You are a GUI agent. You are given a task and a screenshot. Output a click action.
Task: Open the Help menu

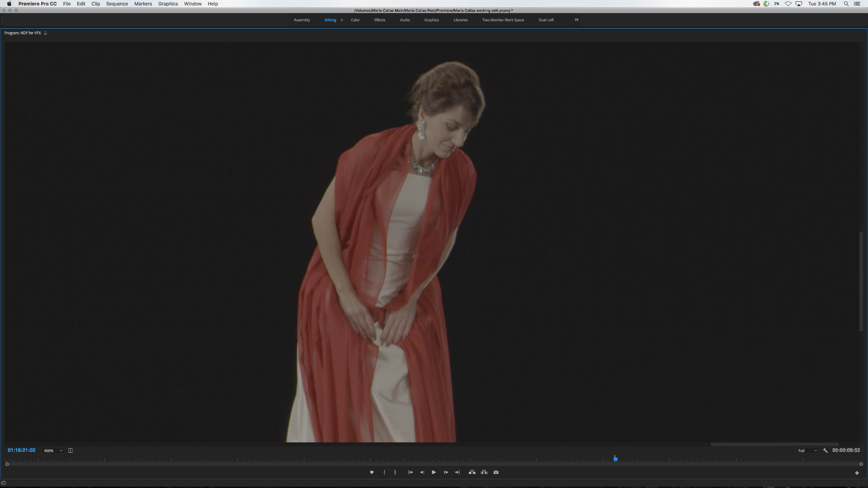click(213, 4)
